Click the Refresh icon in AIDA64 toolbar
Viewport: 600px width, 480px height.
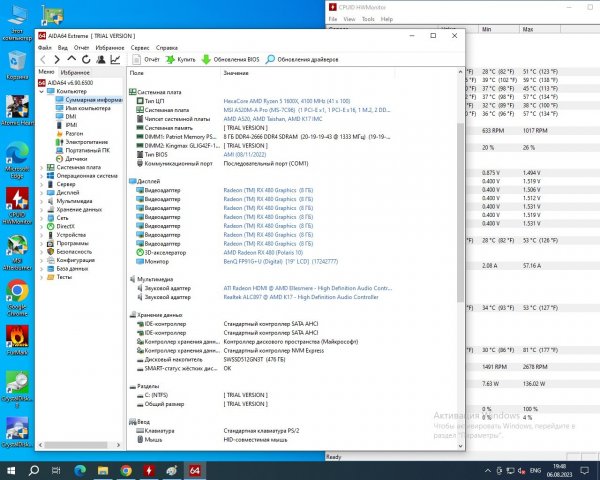tap(85, 60)
